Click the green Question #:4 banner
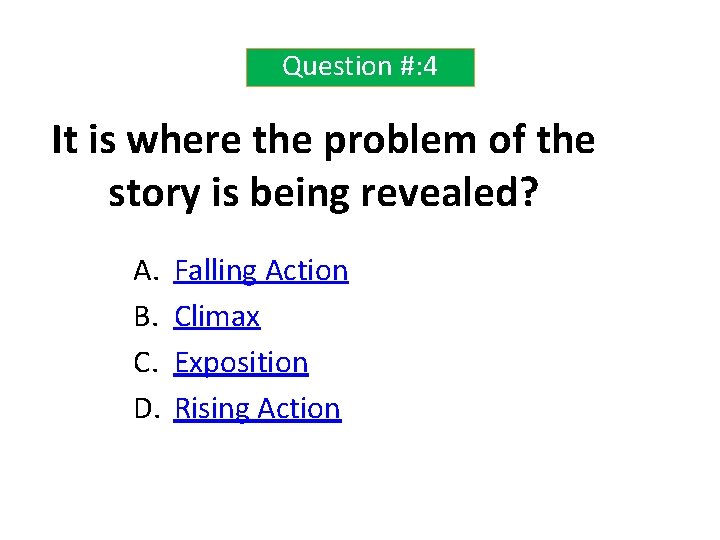The width and height of the screenshot is (720, 540). point(360,67)
